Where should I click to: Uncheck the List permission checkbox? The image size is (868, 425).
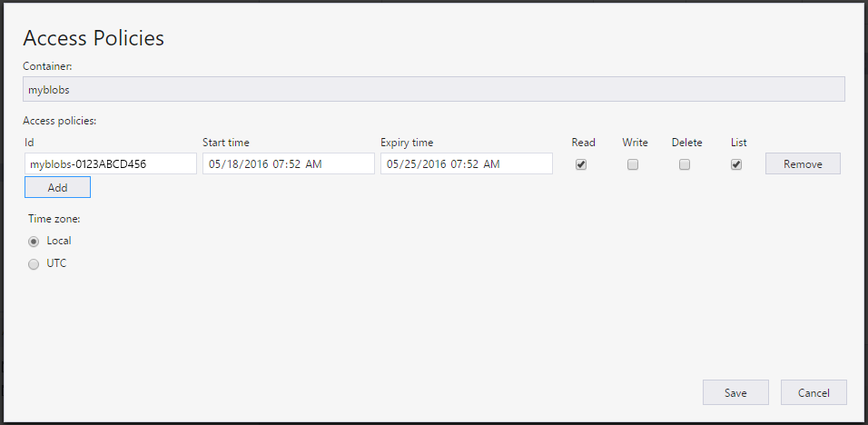[x=736, y=164]
